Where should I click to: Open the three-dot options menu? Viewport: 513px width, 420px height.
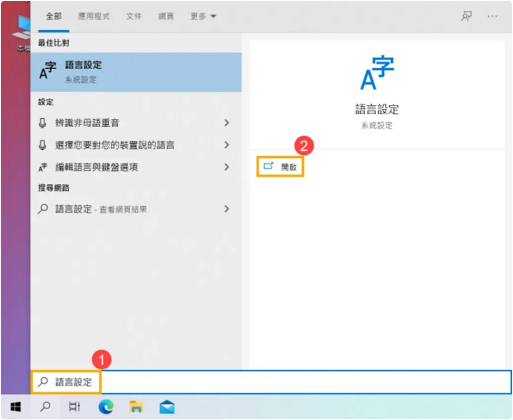click(492, 16)
